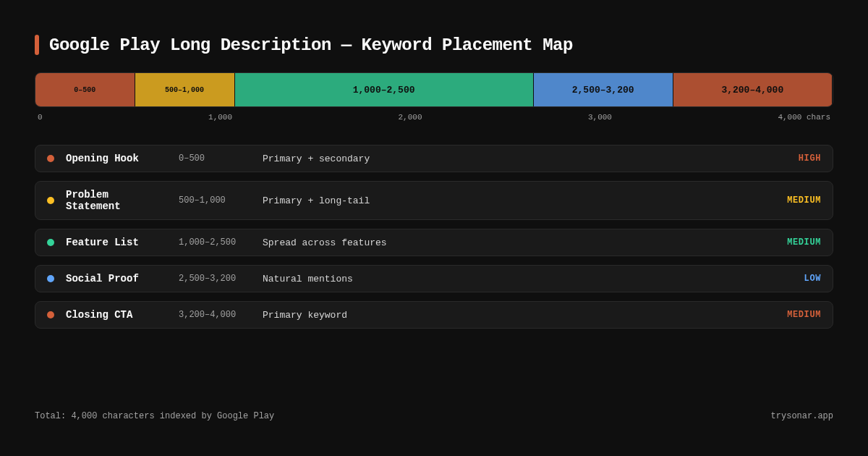This screenshot has height=456, width=868.
Task: Click the green dot beside Feature List
Action: click(51, 242)
